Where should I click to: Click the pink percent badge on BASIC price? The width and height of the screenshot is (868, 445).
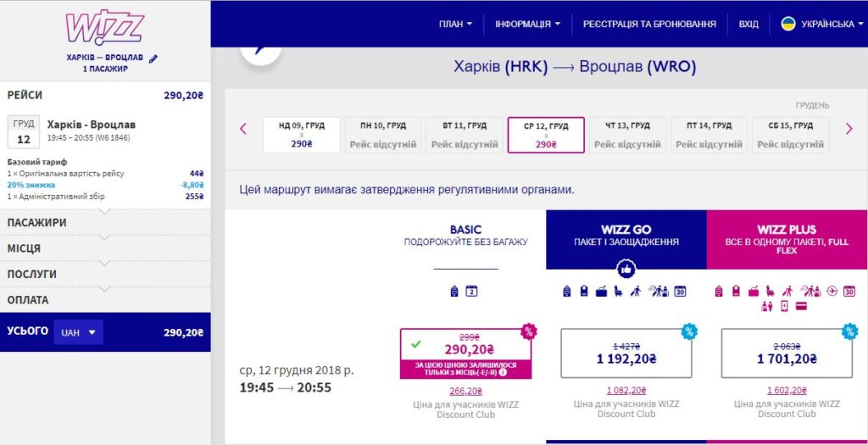[x=529, y=331]
